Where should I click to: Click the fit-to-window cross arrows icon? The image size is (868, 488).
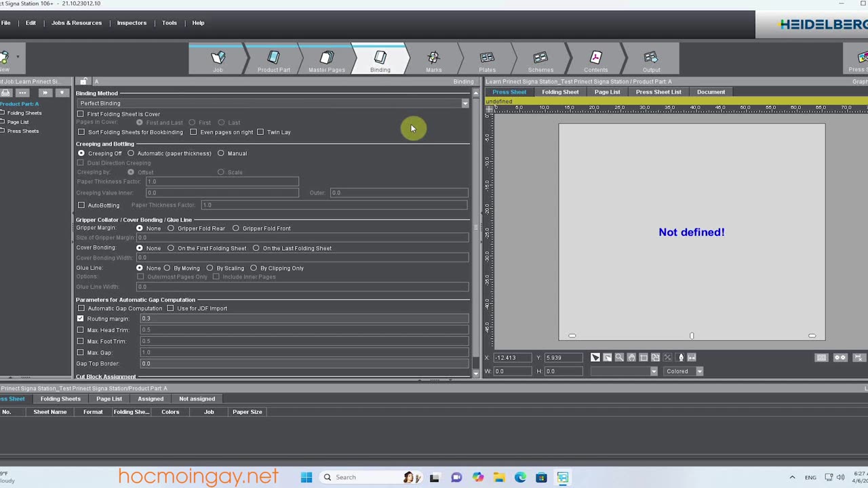[x=668, y=357]
